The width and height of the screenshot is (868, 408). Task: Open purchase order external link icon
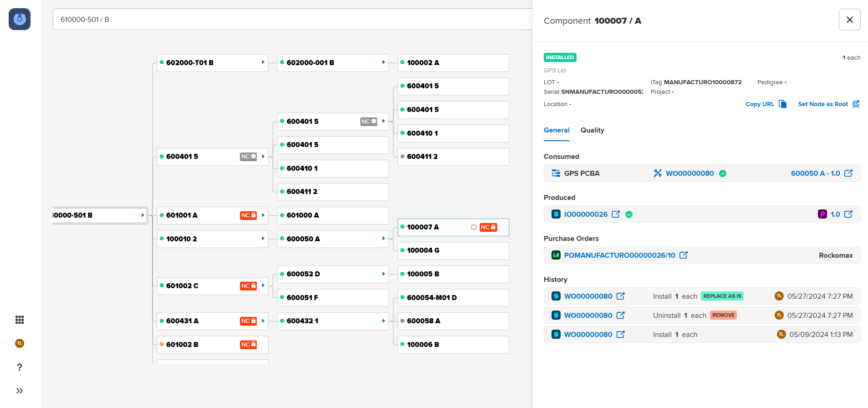[683, 255]
